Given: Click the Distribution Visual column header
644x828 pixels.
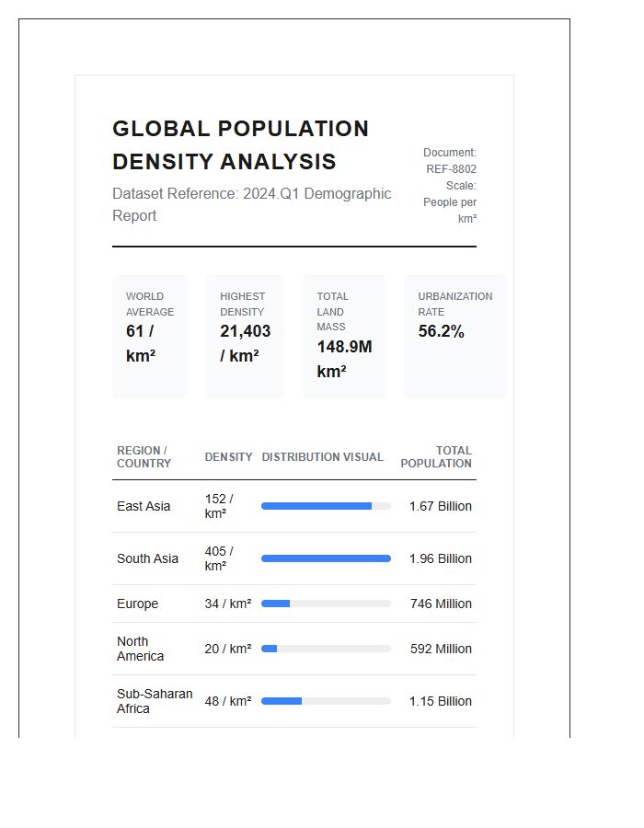Looking at the screenshot, I should pos(323,456).
